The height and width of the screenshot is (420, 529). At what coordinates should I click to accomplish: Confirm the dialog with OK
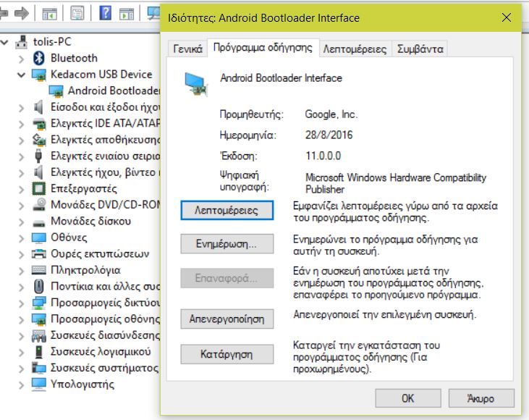point(408,398)
